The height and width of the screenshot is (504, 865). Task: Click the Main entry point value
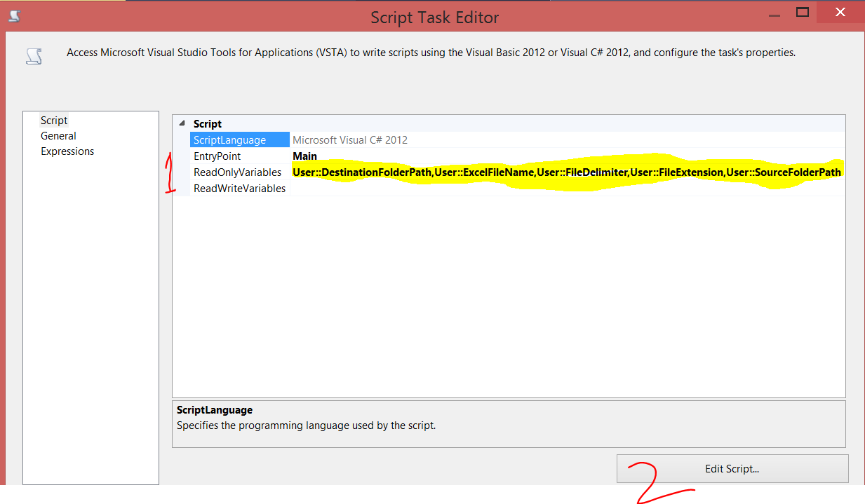click(304, 156)
